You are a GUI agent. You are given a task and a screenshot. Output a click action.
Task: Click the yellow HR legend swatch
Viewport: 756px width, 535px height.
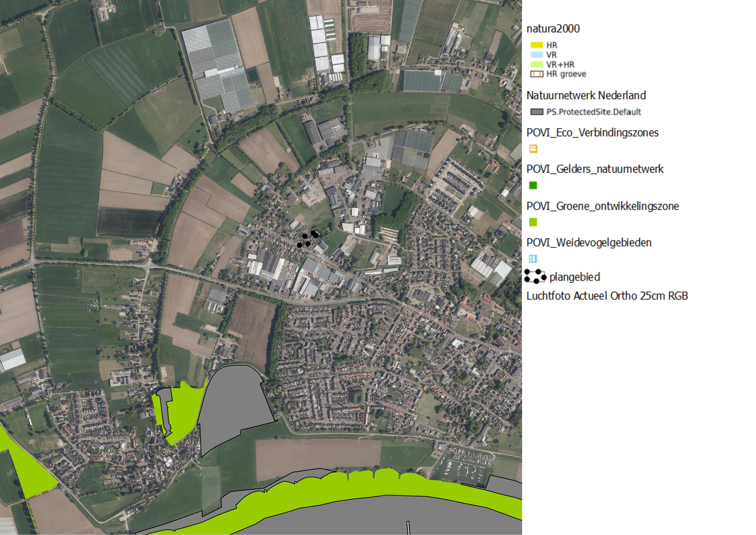pyautogui.click(x=536, y=45)
